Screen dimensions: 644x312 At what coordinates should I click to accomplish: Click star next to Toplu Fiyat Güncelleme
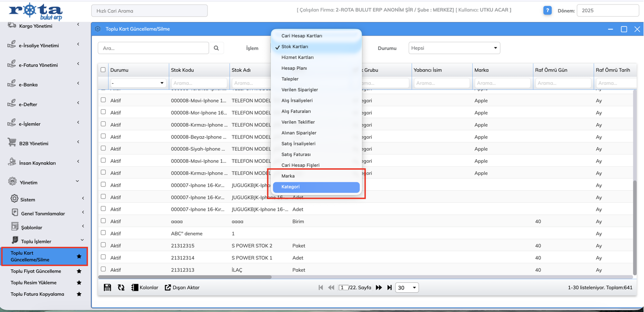pos(79,272)
